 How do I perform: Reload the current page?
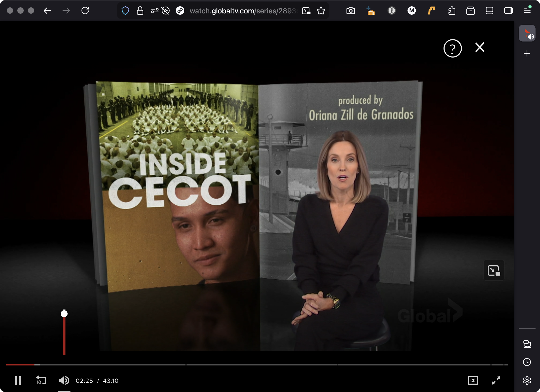pos(85,11)
